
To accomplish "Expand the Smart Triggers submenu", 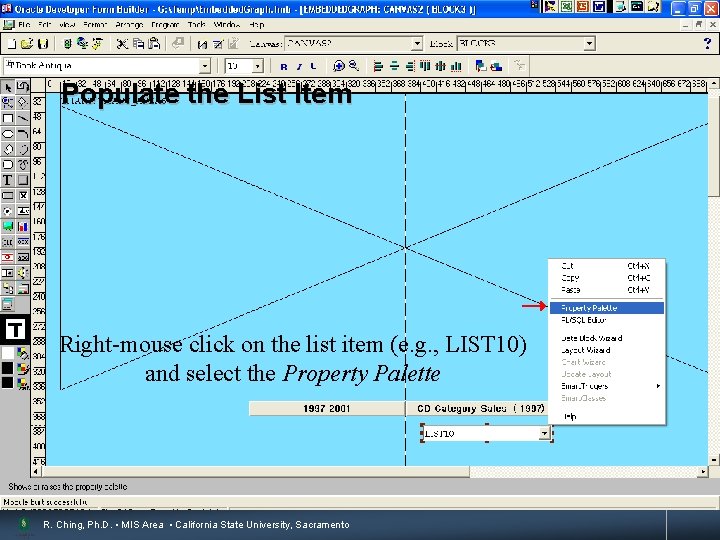I will click(x=607, y=386).
